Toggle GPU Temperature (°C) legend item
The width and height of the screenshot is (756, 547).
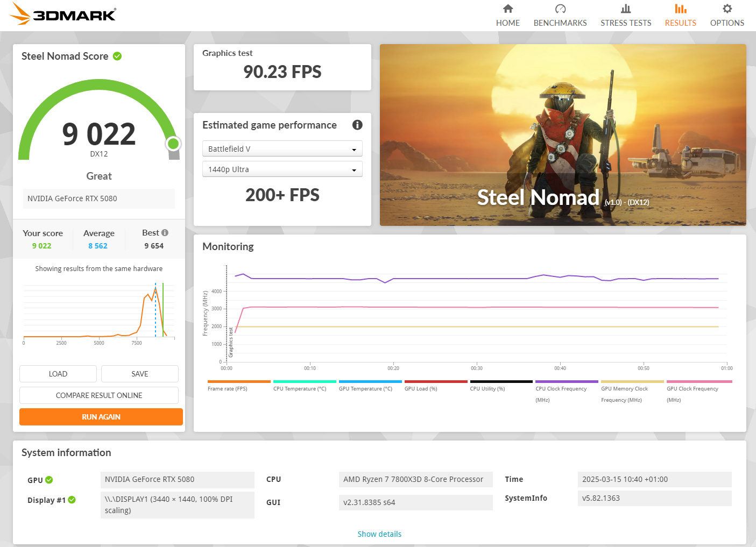coord(370,386)
